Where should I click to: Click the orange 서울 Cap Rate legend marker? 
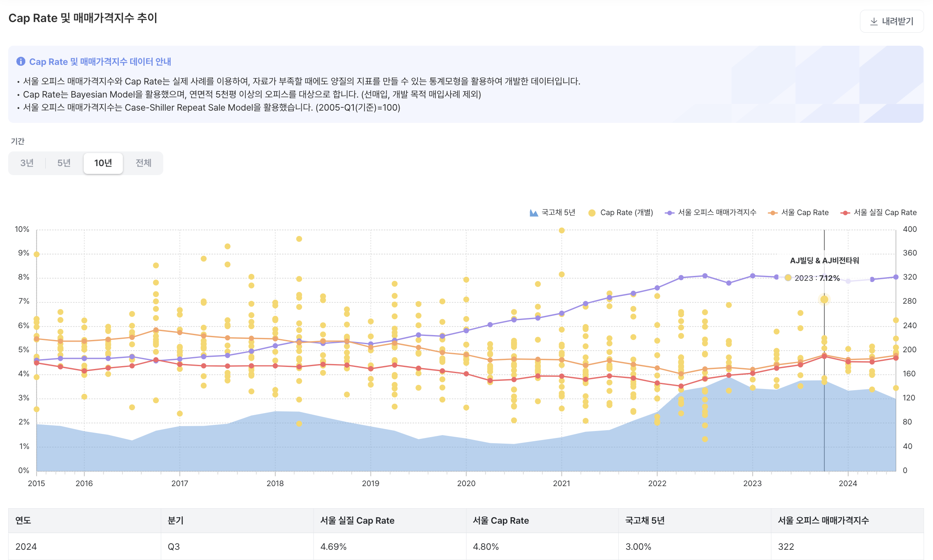coord(773,213)
